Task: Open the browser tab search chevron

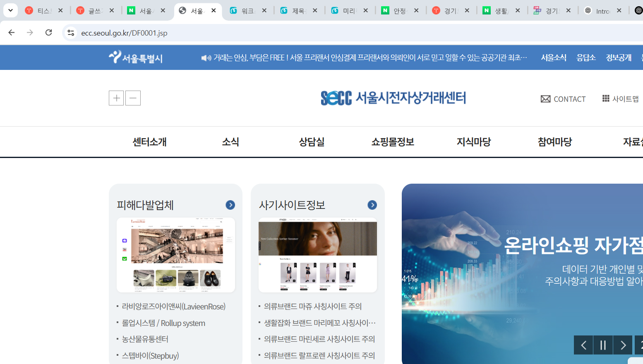Action: (x=10, y=10)
